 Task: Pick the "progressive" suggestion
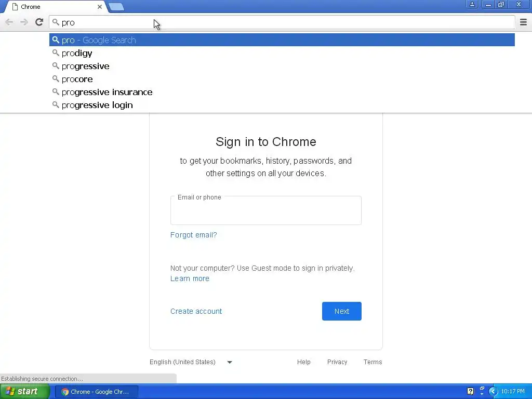pos(282,66)
